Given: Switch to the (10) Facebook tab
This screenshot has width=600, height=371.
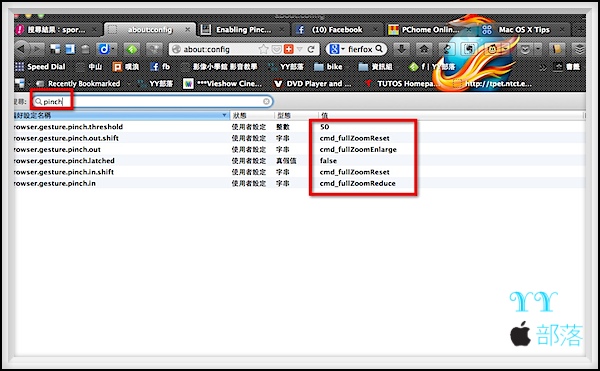Looking at the screenshot, I should tap(337, 30).
